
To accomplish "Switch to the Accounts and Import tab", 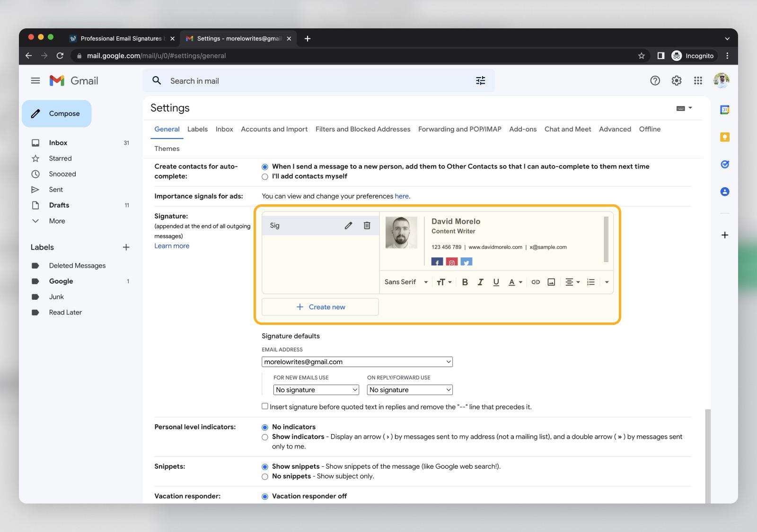I will click(274, 129).
